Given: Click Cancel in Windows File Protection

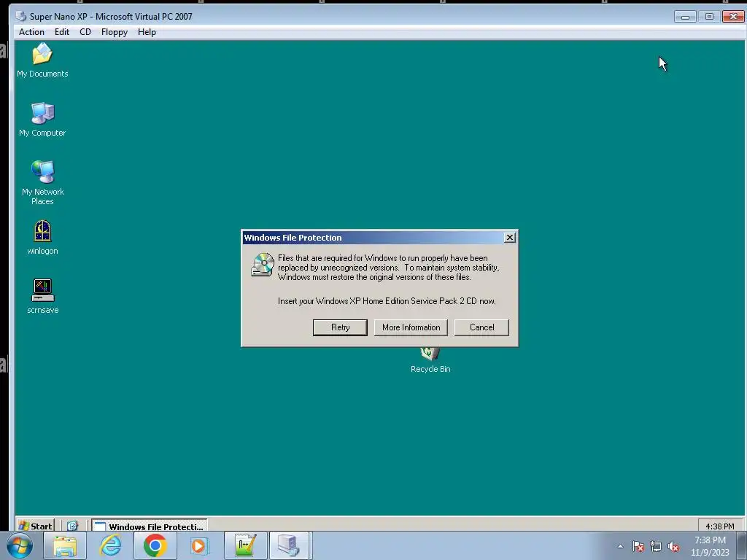Looking at the screenshot, I should [x=481, y=327].
